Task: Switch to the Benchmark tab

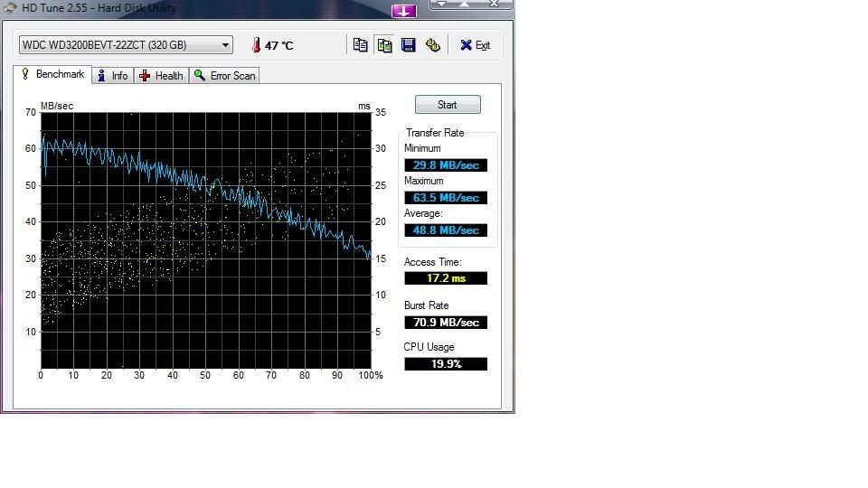Action: point(52,74)
